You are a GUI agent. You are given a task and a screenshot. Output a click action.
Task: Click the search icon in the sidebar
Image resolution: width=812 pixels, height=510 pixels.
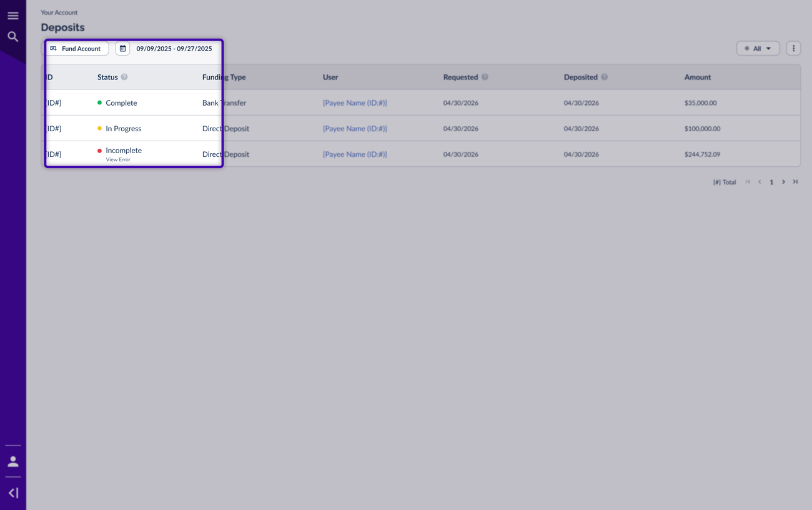click(12, 37)
